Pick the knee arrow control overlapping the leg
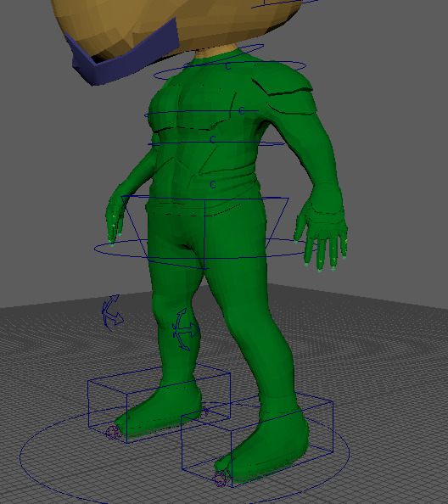This screenshot has width=448, height=504. [x=186, y=329]
